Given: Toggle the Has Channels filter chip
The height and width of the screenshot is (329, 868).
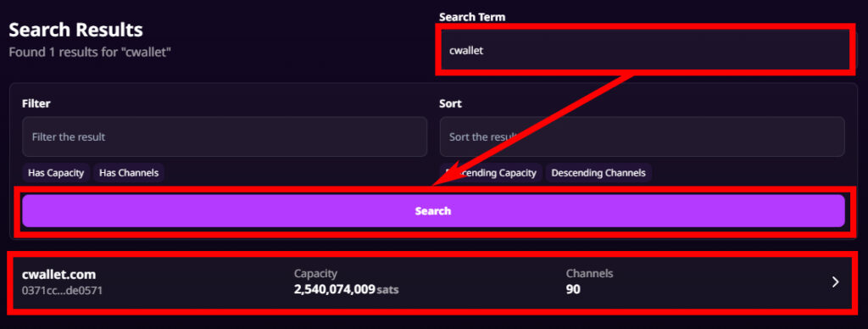Looking at the screenshot, I should click(129, 173).
